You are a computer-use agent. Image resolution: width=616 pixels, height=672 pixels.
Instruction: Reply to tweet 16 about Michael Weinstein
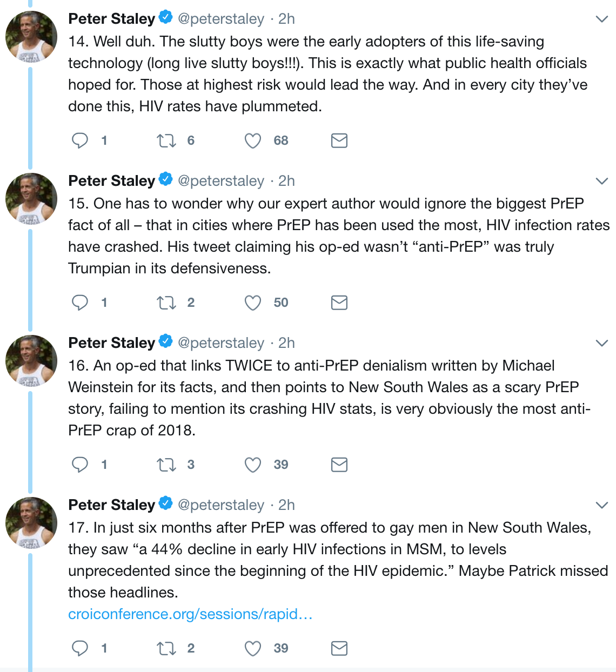pos(80,465)
